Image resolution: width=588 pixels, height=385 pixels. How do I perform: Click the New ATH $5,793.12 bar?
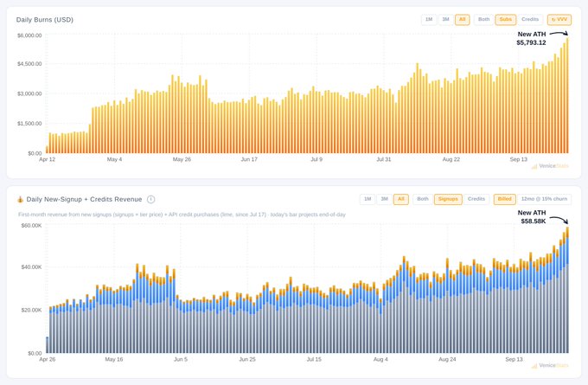click(567, 95)
